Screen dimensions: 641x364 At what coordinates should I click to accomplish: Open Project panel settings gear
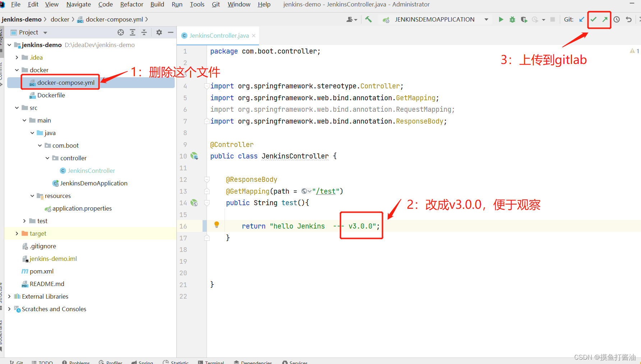tap(159, 32)
